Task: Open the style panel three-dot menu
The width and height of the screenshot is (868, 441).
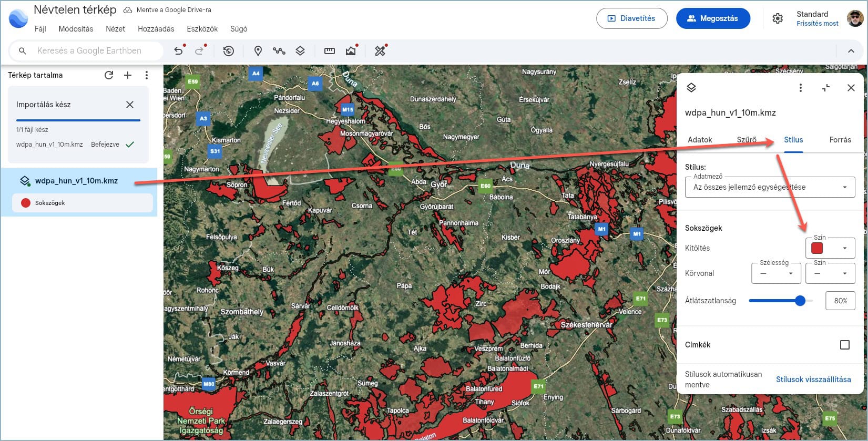Action: point(801,88)
